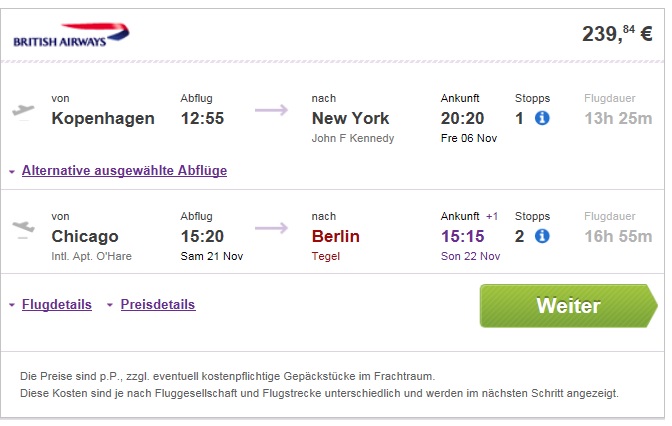Click the price 239,84 €
The image size is (672, 426).
[x=617, y=33]
